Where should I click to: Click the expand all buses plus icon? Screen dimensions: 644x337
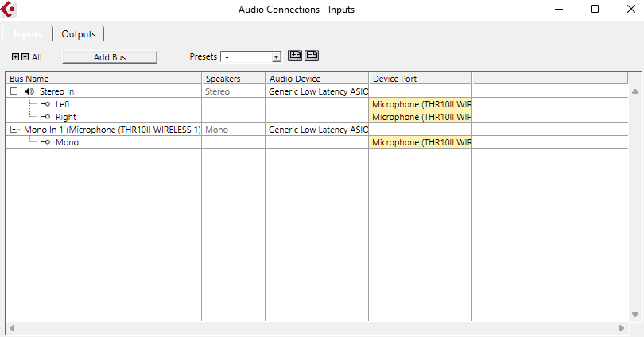point(15,57)
